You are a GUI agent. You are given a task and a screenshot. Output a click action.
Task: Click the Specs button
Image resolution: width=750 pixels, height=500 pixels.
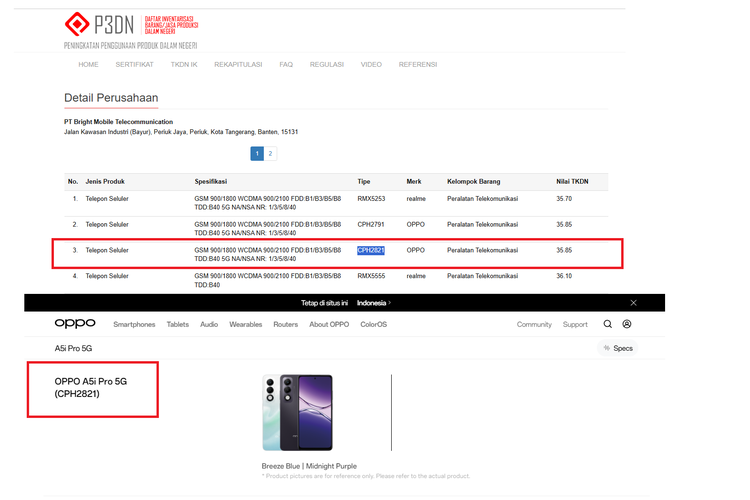click(x=618, y=348)
